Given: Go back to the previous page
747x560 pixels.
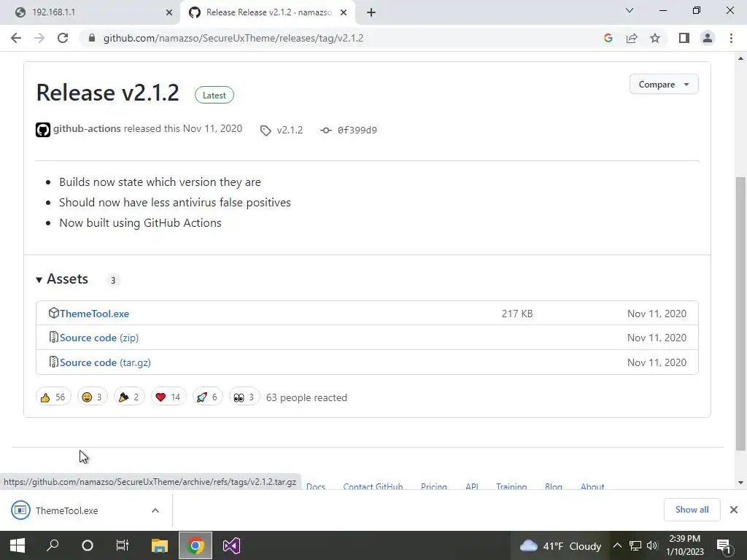Looking at the screenshot, I should [x=16, y=38].
